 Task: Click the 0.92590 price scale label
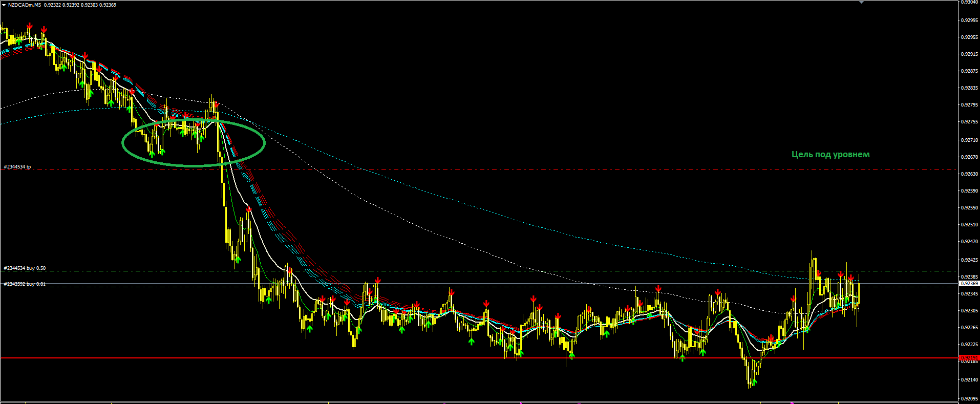click(x=969, y=191)
